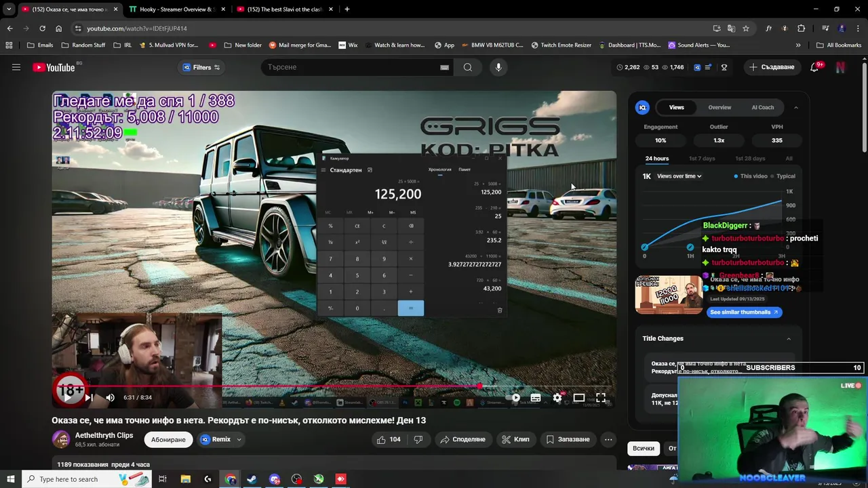Click the Абониране subscribe button
Image resolution: width=868 pixels, height=488 pixels.
(168, 439)
